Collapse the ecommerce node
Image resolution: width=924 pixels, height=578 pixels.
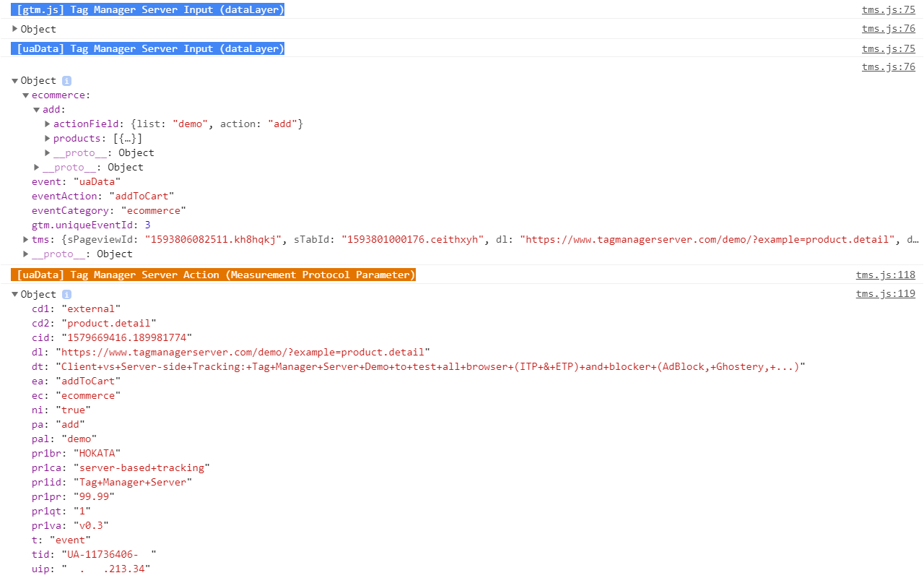(x=26, y=95)
